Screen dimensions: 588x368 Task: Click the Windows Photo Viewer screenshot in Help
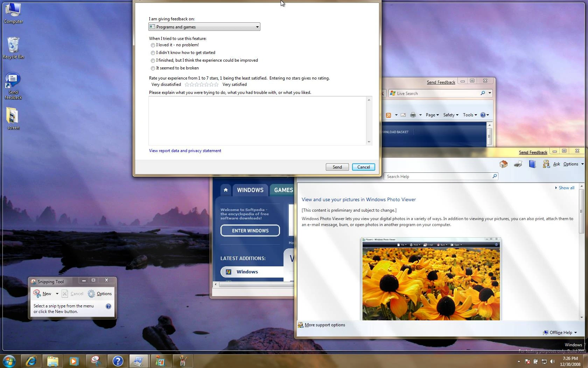pyautogui.click(x=431, y=279)
